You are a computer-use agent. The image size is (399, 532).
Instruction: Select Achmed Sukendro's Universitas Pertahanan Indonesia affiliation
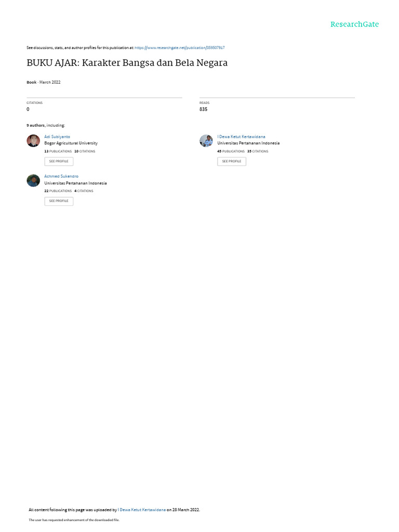click(x=75, y=183)
